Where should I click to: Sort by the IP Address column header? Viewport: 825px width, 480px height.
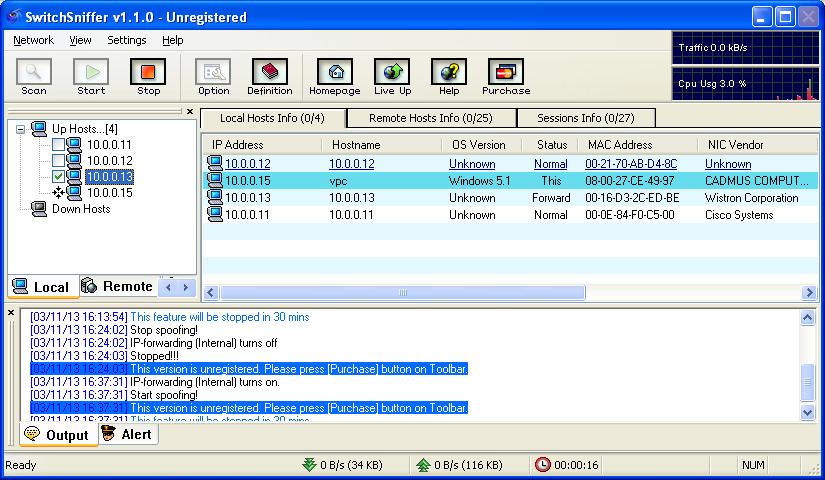click(262, 145)
